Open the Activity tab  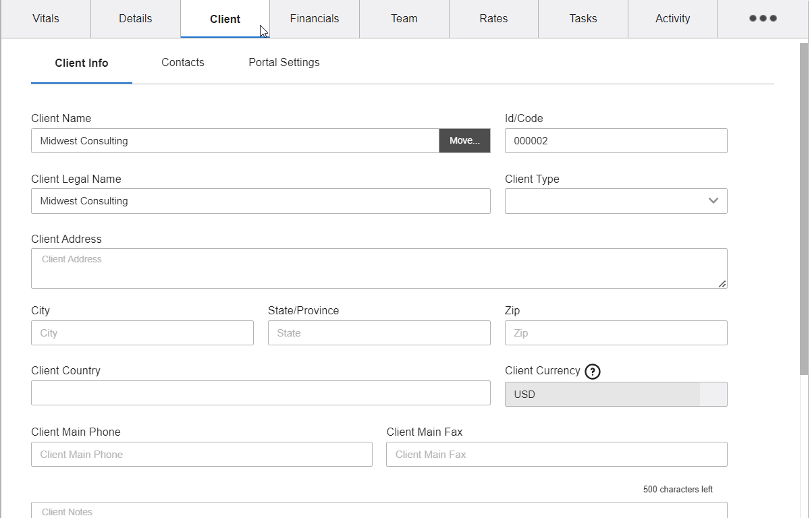pyautogui.click(x=672, y=19)
